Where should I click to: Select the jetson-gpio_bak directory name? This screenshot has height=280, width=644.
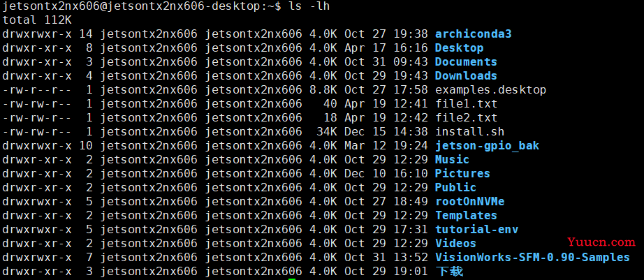point(487,145)
